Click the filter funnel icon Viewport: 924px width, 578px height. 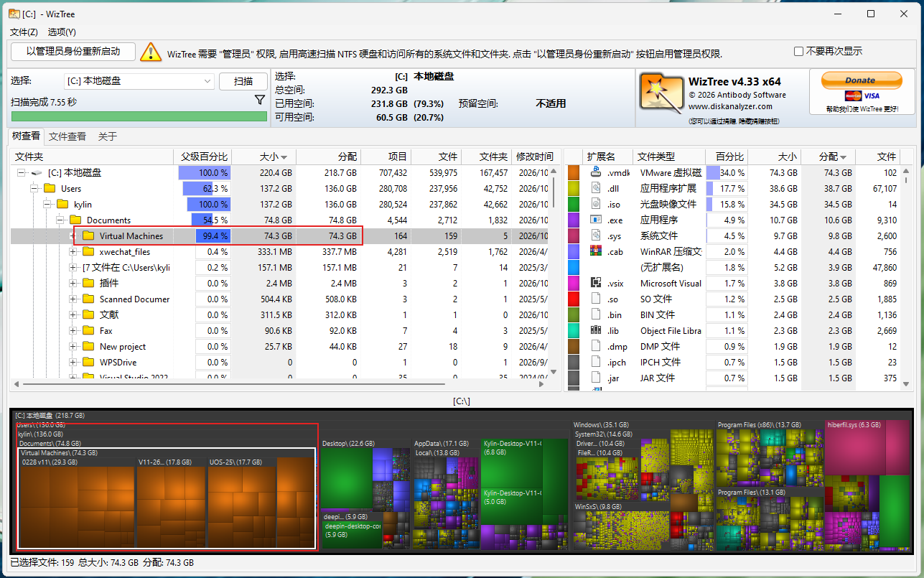pos(260,101)
